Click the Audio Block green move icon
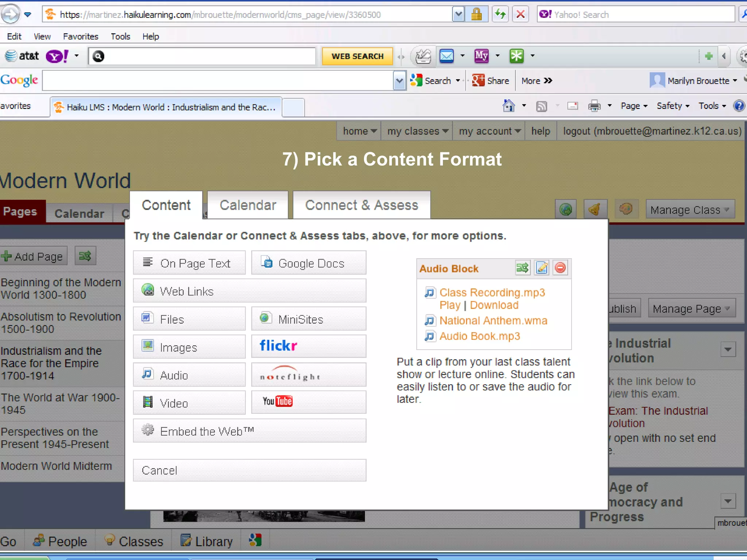The width and height of the screenshot is (747, 560). (x=522, y=268)
